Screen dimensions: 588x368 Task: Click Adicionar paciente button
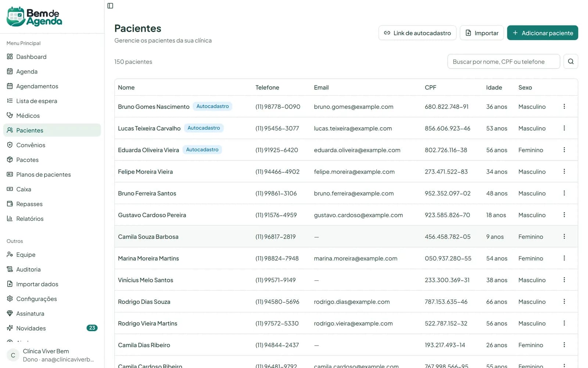point(542,33)
